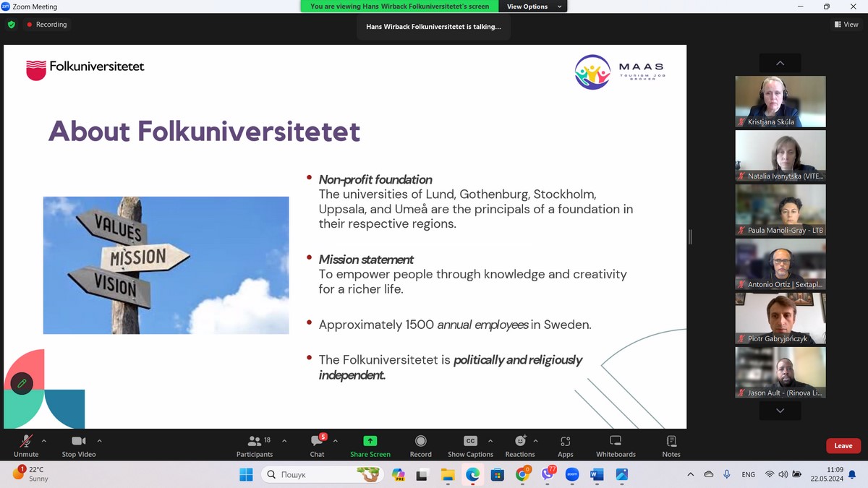Toggle Show Captions CC button
The height and width of the screenshot is (488, 868).
(x=470, y=442)
